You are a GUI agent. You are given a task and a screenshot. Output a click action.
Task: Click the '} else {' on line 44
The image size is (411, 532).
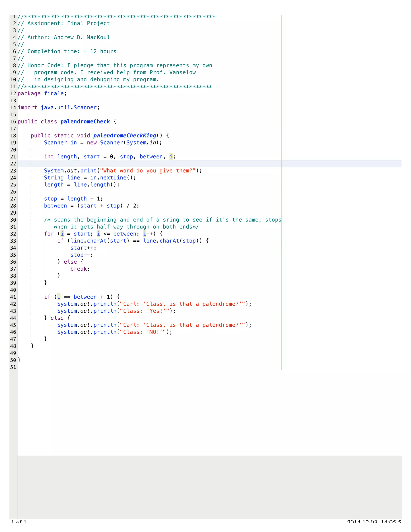pyautogui.click(x=57, y=318)
